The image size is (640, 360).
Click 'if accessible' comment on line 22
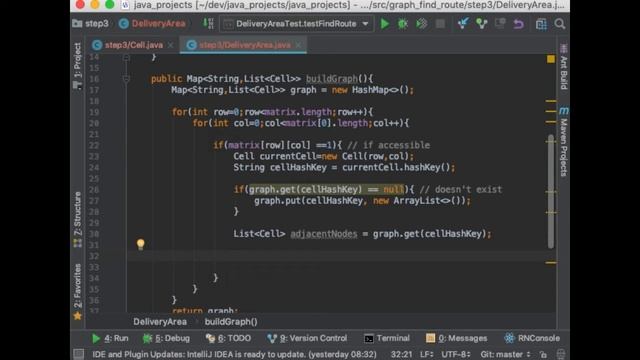point(388,145)
